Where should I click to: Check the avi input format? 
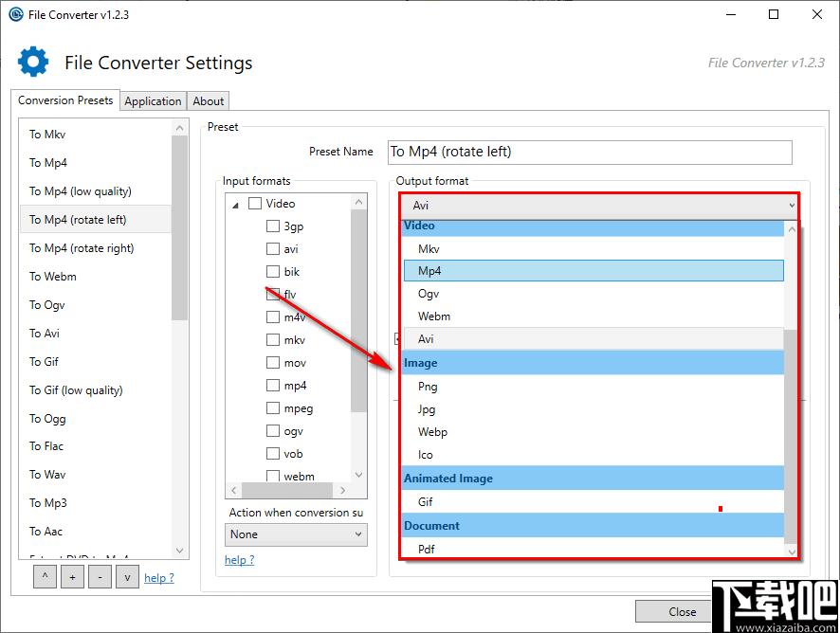click(x=273, y=249)
